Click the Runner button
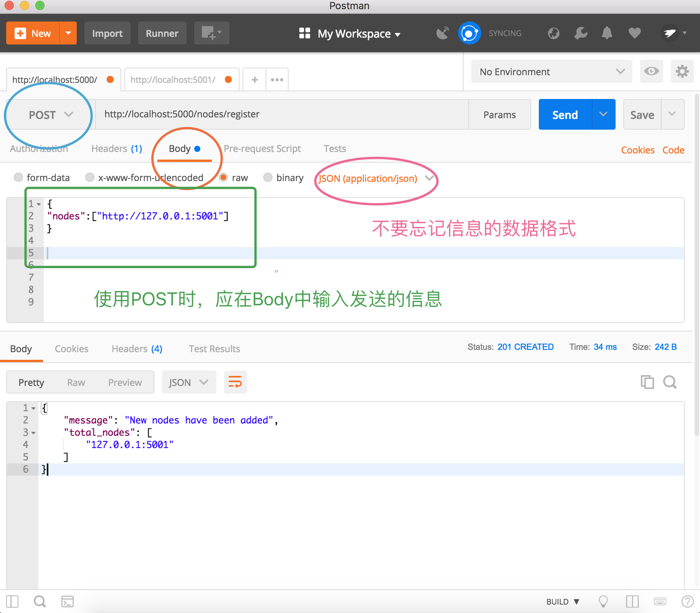This screenshot has height=613, width=700. pos(162,33)
